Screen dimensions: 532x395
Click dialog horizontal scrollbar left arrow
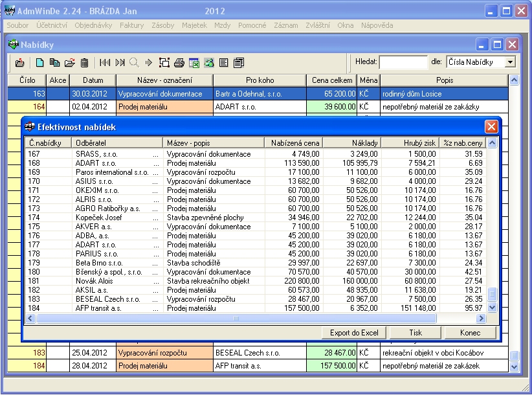[x=30, y=319]
